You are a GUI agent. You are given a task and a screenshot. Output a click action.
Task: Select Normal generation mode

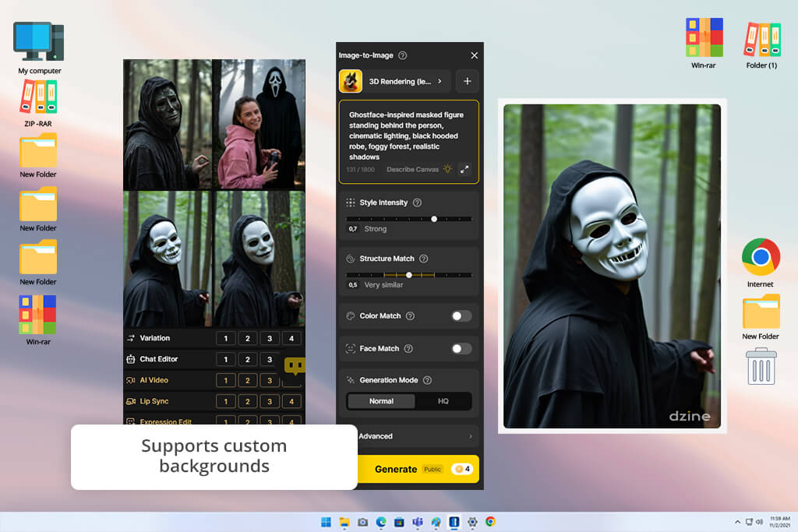click(381, 401)
